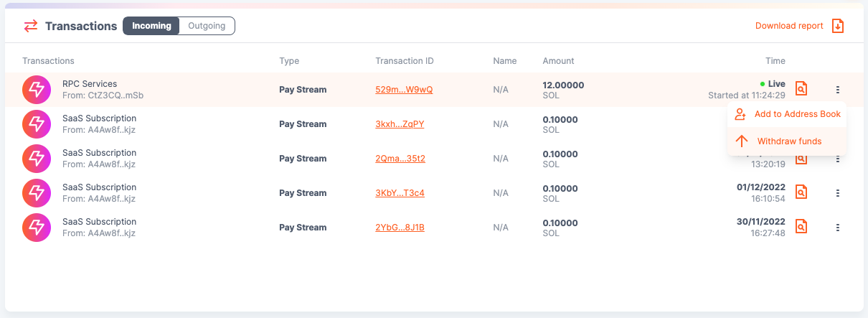Click the Download report link
868x318 pixels.
coord(789,26)
